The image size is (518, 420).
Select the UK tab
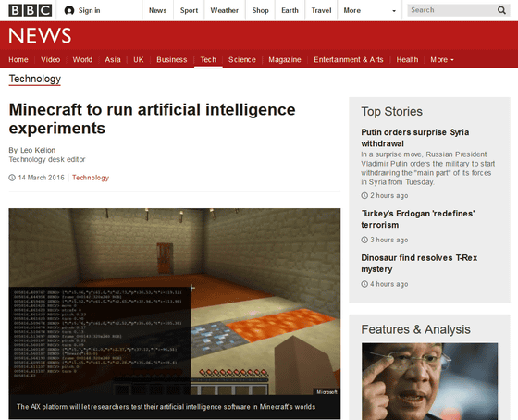click(139, 60)
